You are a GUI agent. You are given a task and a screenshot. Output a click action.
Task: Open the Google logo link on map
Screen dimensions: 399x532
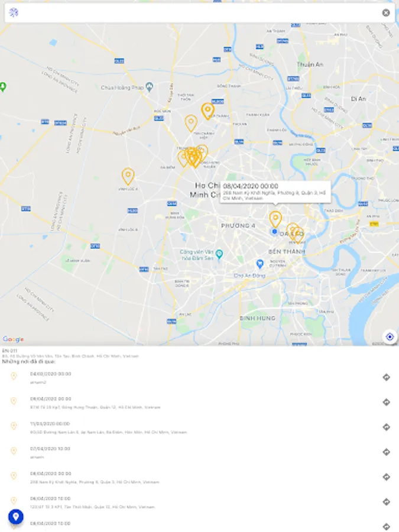(x=13, y=339)
